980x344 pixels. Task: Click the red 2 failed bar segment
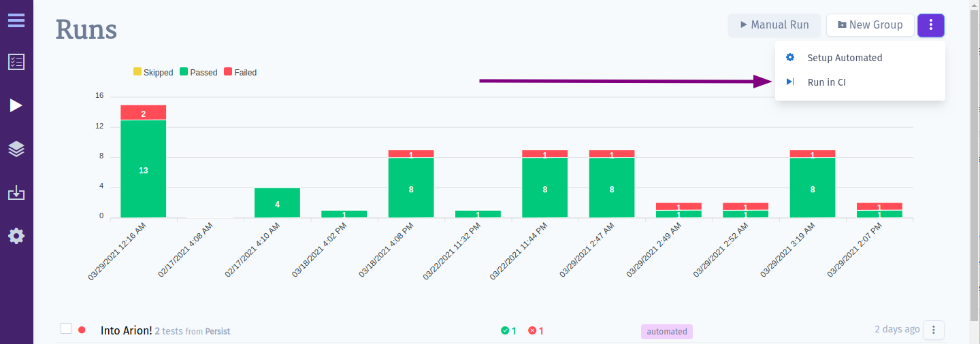[144, 113]
